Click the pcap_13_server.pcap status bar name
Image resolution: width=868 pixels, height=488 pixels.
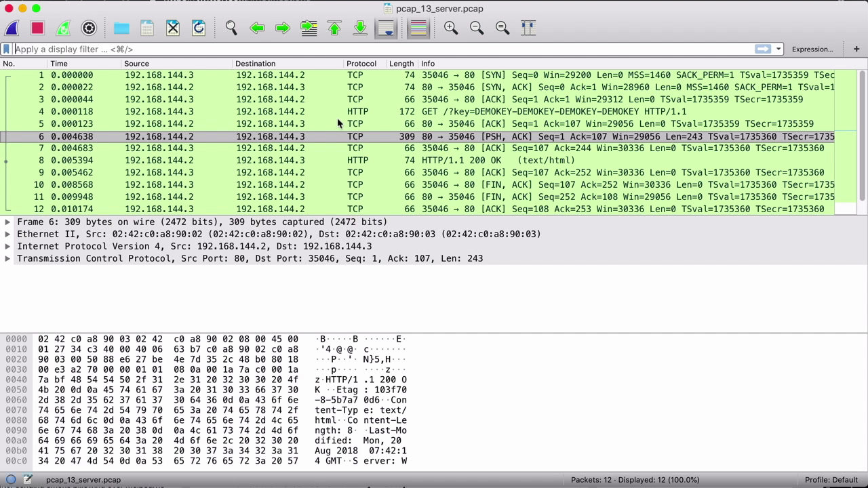83,480
